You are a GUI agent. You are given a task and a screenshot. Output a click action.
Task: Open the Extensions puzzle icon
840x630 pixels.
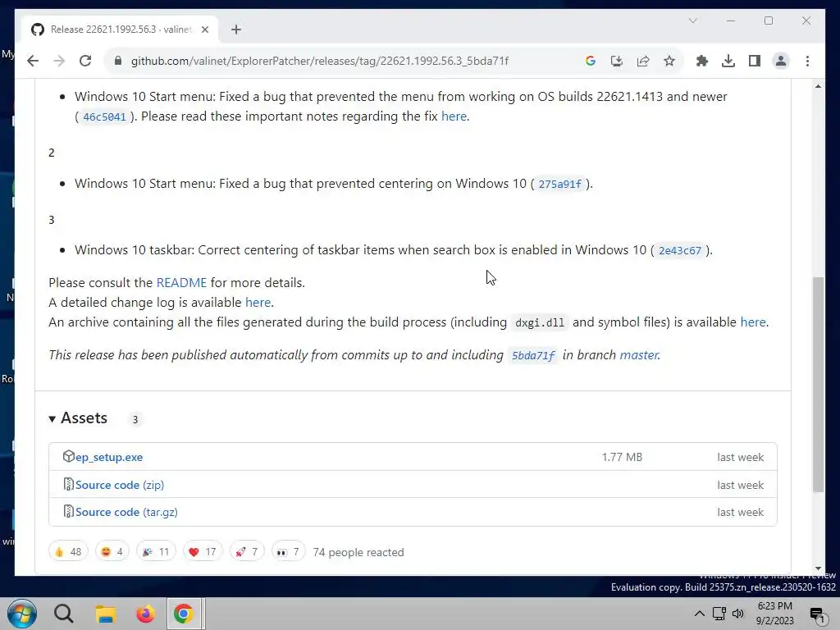point(702,61)
